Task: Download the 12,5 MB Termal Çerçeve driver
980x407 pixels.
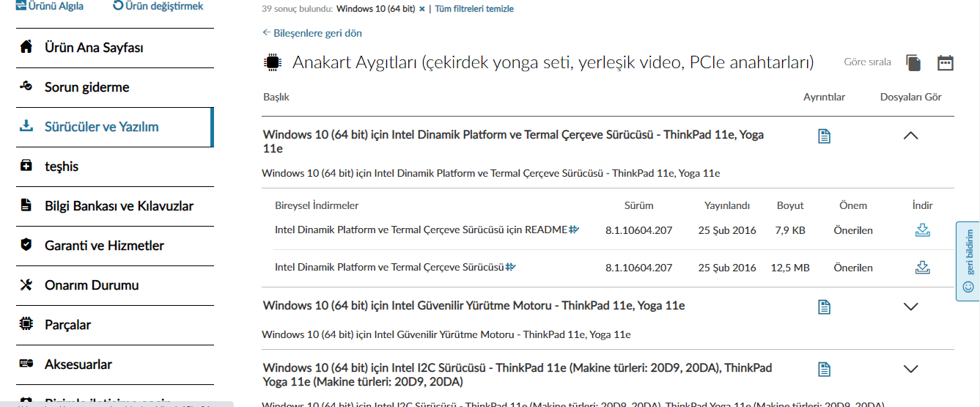Action: (923, 268)
